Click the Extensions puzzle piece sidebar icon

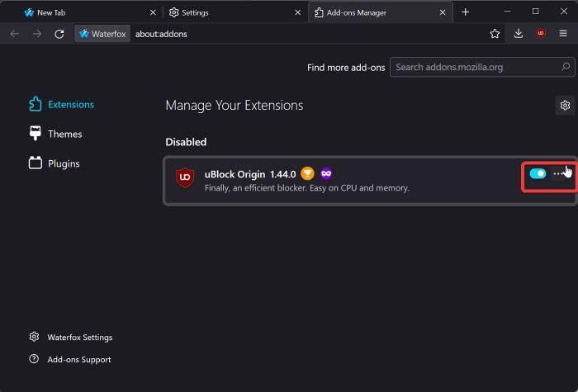(x=35, y=104)
